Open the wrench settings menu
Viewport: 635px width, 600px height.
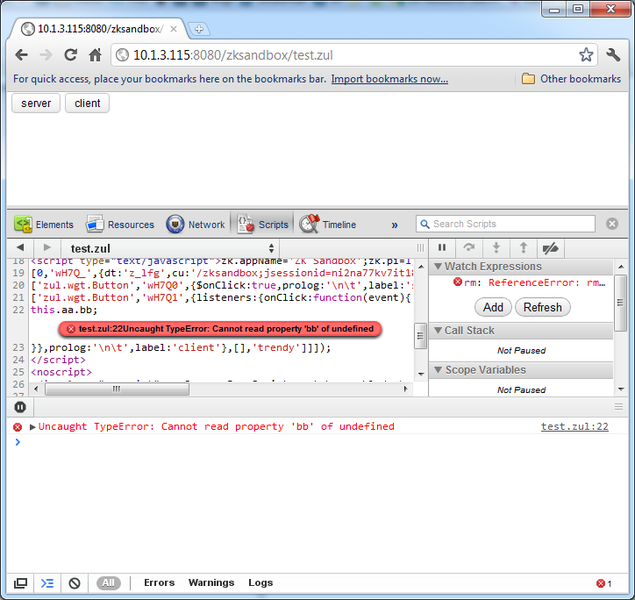click(613, 55)
